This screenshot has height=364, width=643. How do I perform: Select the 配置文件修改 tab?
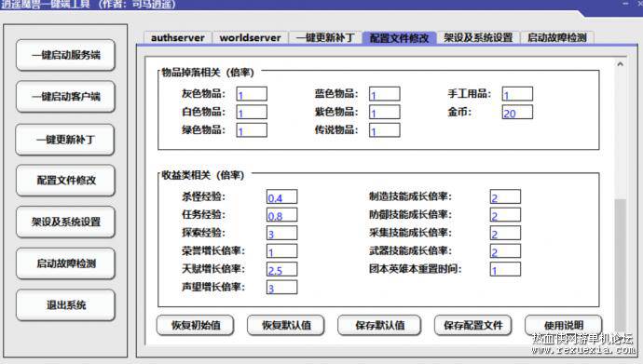(x=399, y=37)
